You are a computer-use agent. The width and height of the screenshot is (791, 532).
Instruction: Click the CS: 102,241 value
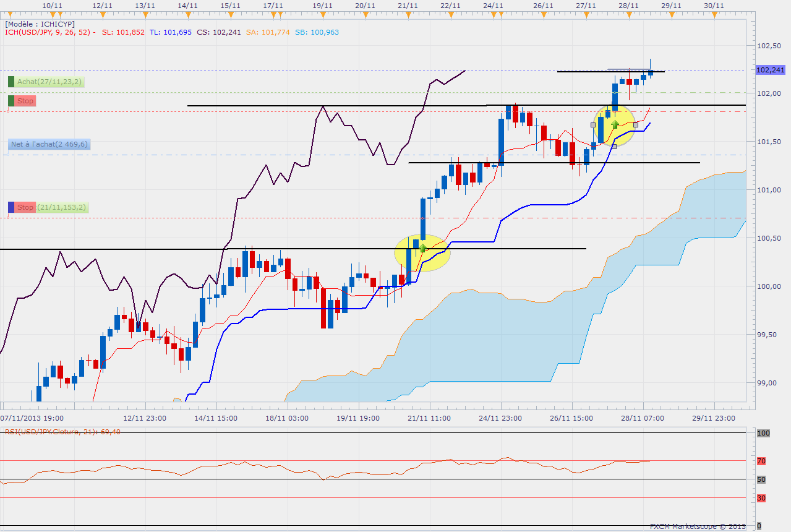click(218, 32)
